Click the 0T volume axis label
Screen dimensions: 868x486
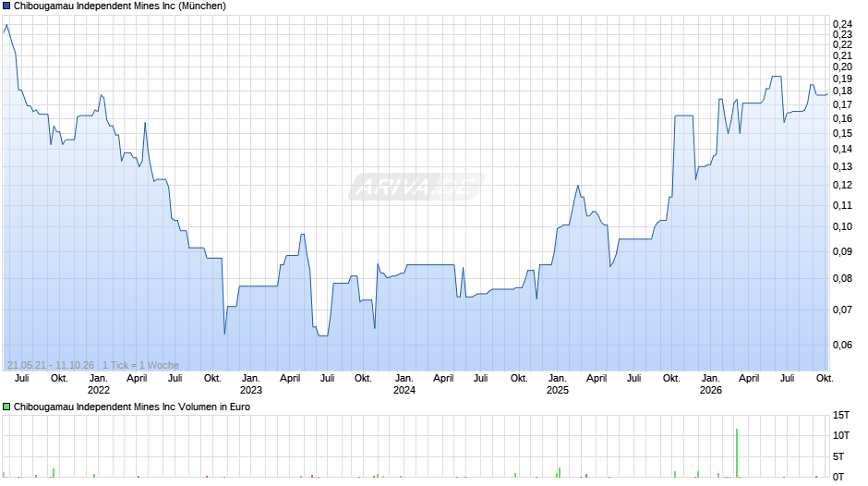click(838, 477)
